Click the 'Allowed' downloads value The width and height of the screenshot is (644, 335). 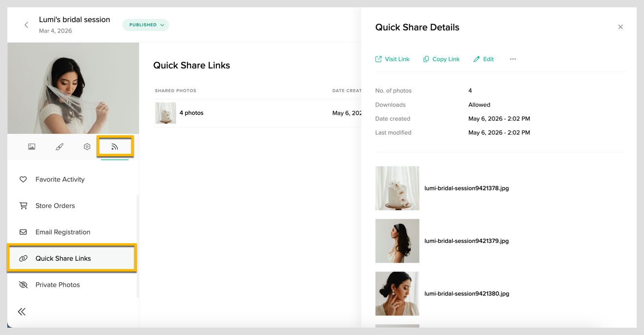pos(479,105)
